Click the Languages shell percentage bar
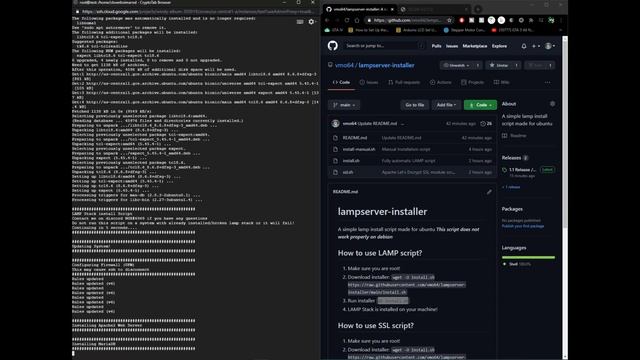This screenshot has width=640, height=360. coord(528,258)
